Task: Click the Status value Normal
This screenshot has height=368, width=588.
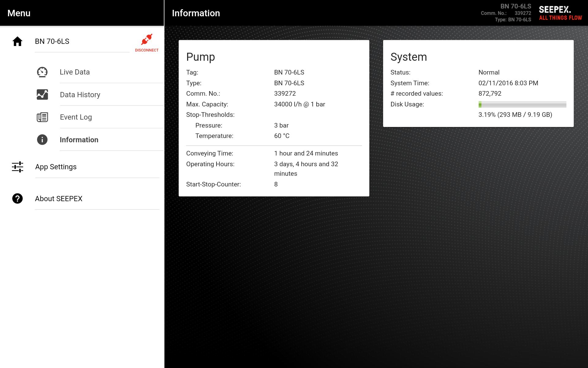Action: 489,72
